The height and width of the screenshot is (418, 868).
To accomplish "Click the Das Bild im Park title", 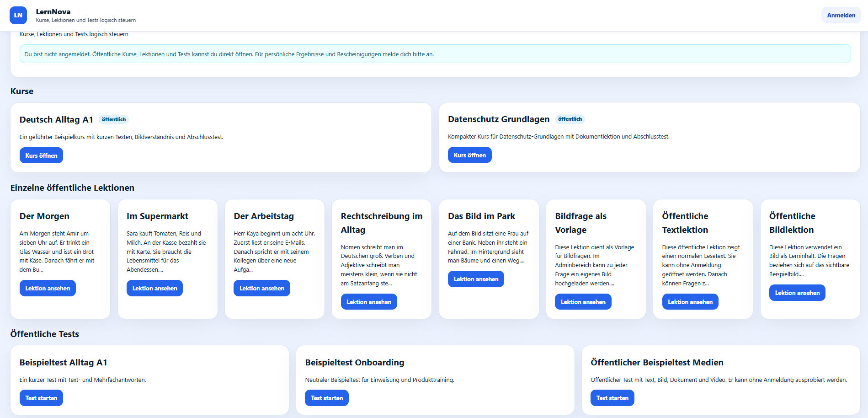I will click(x=481, y=216).
